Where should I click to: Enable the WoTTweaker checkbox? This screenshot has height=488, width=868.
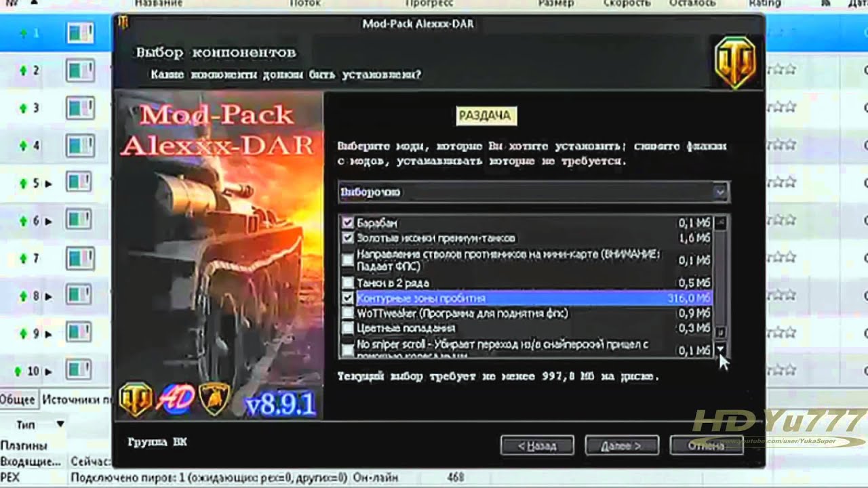pyautogui.click(x=348, y=313)
